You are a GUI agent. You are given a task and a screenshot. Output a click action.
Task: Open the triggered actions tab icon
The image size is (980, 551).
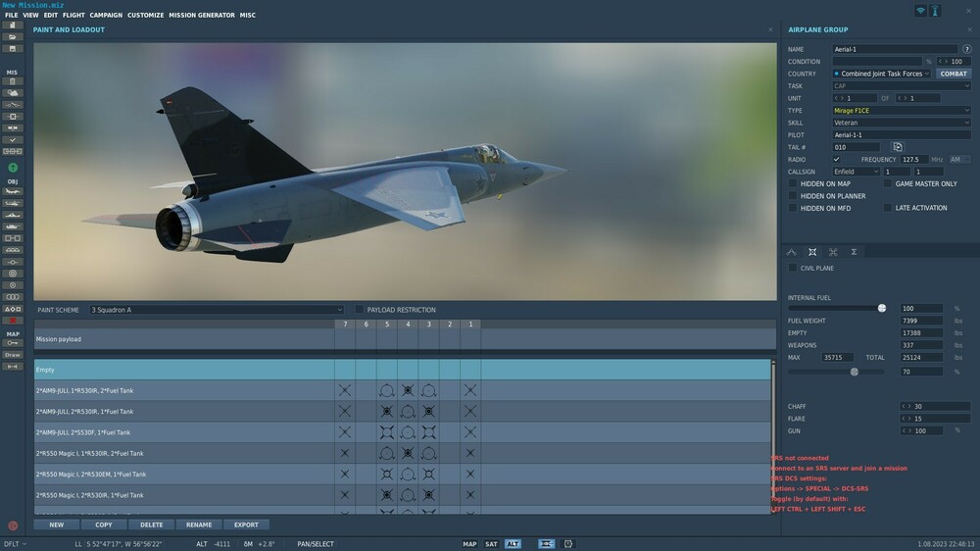tap(833, 252)
